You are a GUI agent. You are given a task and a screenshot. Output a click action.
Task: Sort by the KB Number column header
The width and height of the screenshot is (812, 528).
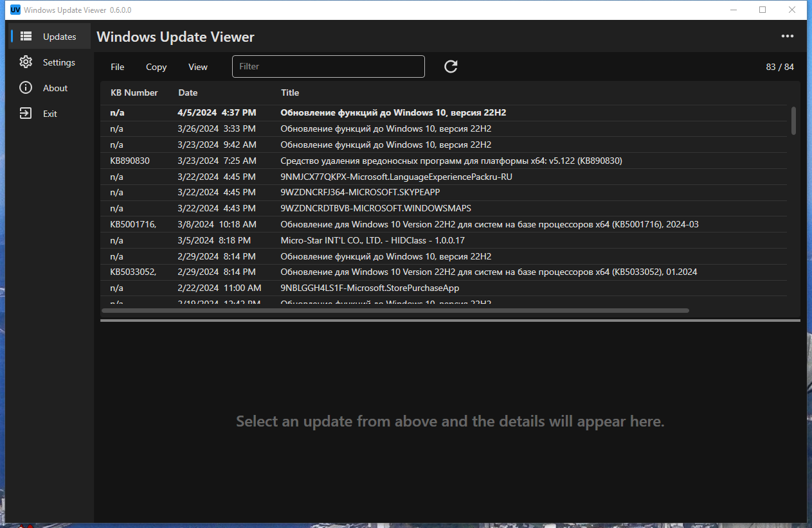[134, 92]
